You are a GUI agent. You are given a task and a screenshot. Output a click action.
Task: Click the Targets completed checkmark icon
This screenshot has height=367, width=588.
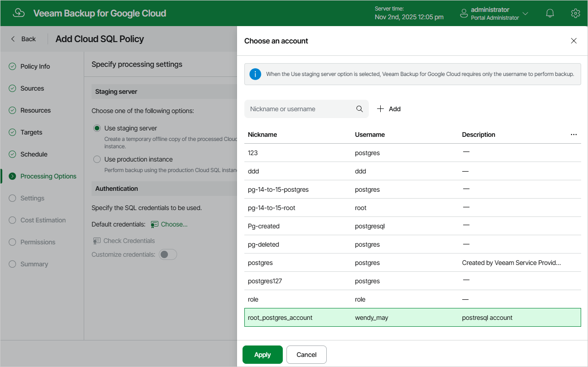12,132
